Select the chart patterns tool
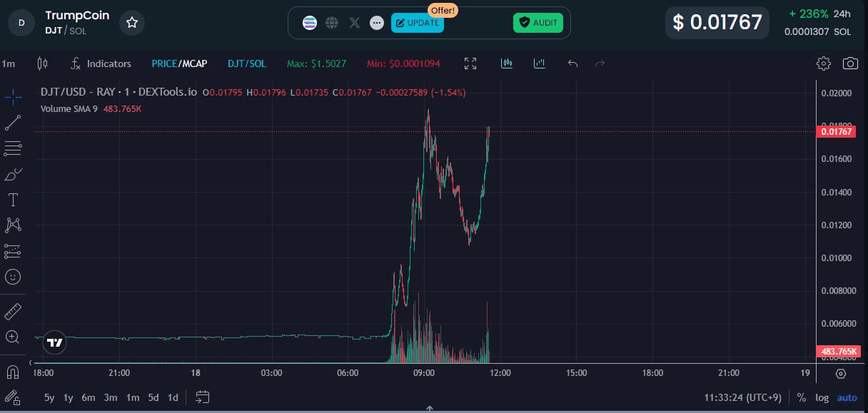Screen dimensions: 868x413 pyautogui.click(x=13, y=225)
